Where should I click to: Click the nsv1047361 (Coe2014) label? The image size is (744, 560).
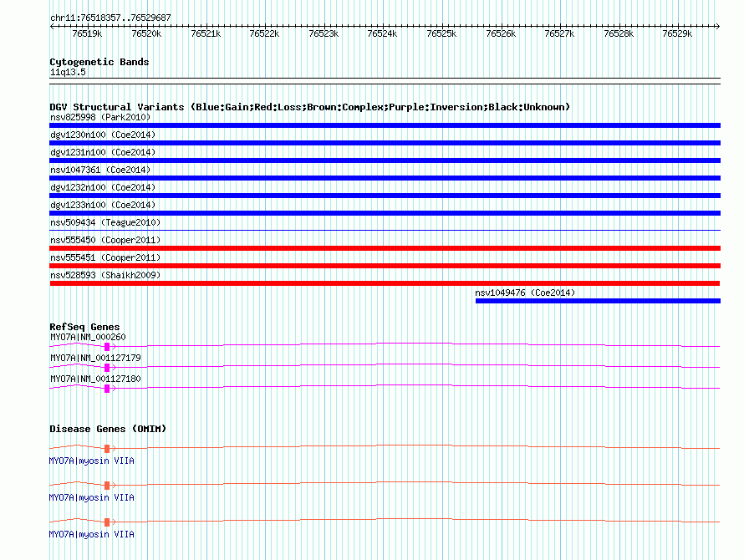point(100,170)
